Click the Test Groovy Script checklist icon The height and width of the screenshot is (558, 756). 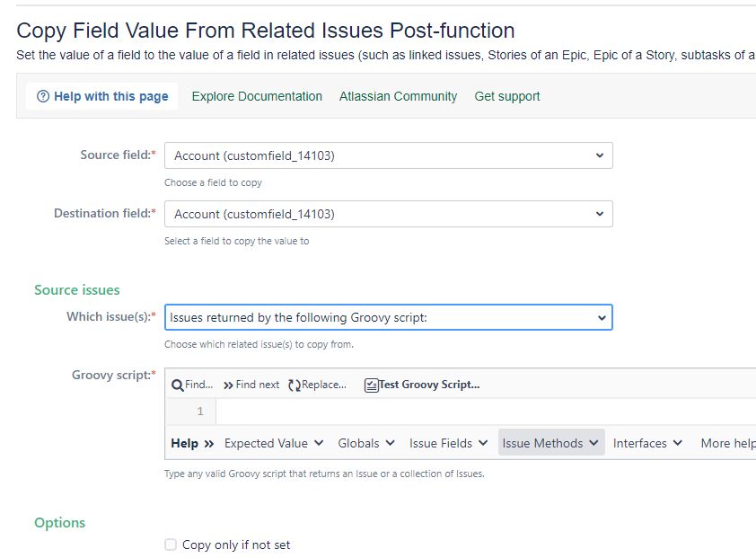[371, 385]
